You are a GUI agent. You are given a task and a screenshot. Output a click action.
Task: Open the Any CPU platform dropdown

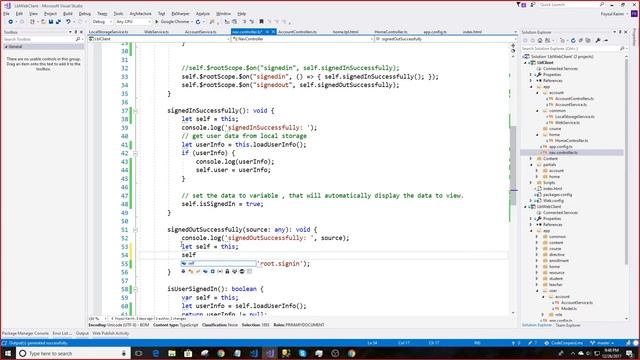click(x=133, y=22)
